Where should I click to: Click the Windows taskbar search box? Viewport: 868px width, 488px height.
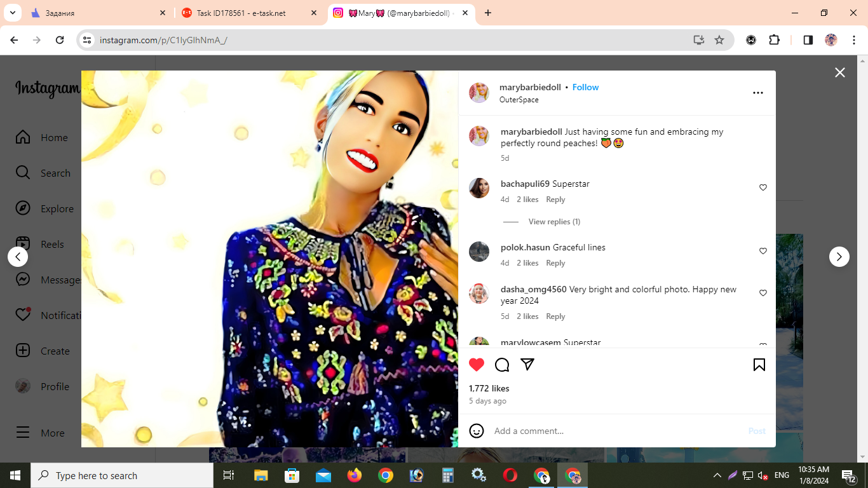tap(122, 475)
